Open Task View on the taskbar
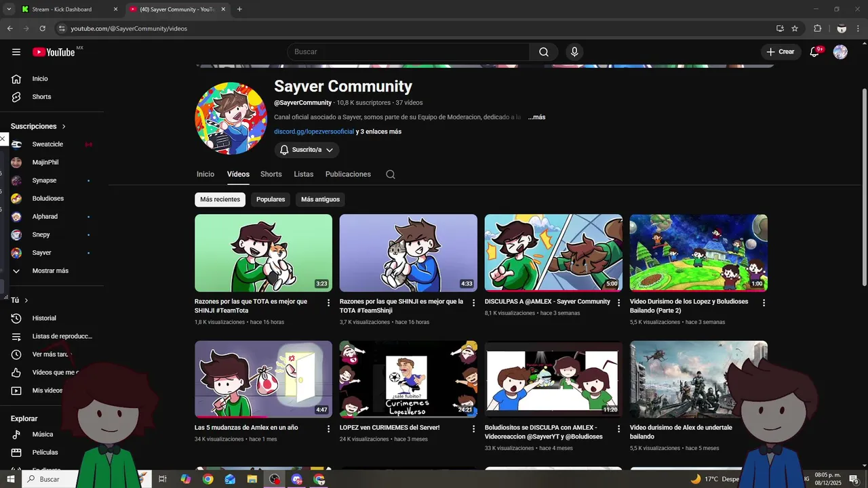 click(x=163, y=479)
